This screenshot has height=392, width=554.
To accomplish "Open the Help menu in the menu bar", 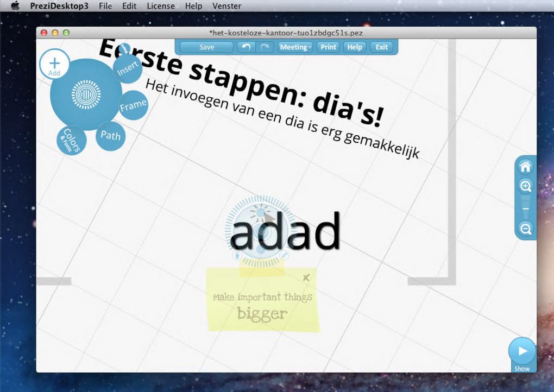I will [193, 6].
